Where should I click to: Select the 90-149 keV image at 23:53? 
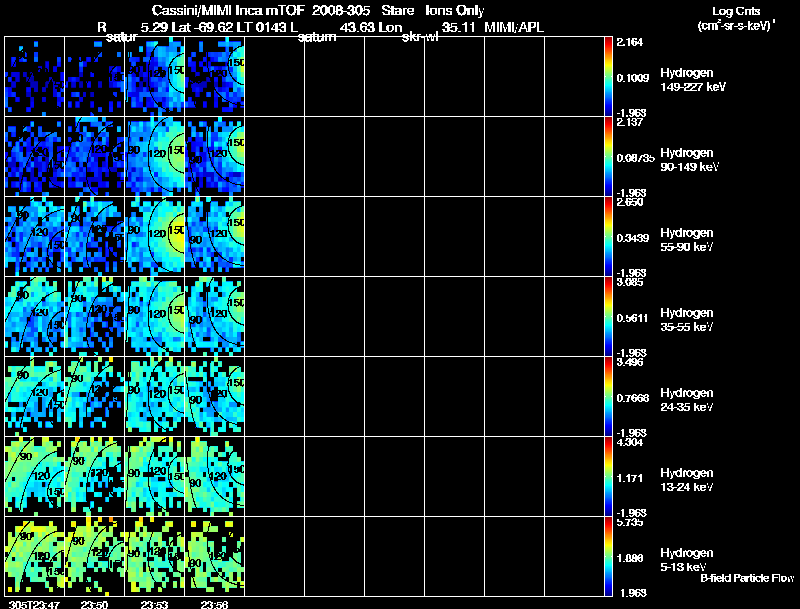click(155, 157)
